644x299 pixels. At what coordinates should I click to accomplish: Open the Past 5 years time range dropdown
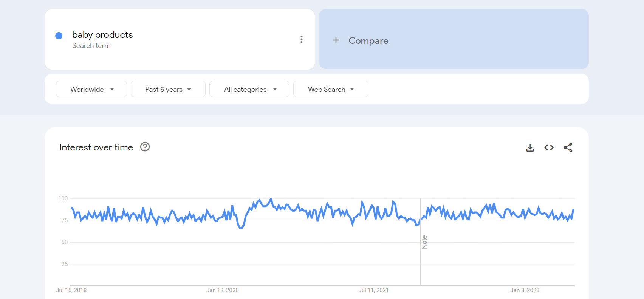168,89
